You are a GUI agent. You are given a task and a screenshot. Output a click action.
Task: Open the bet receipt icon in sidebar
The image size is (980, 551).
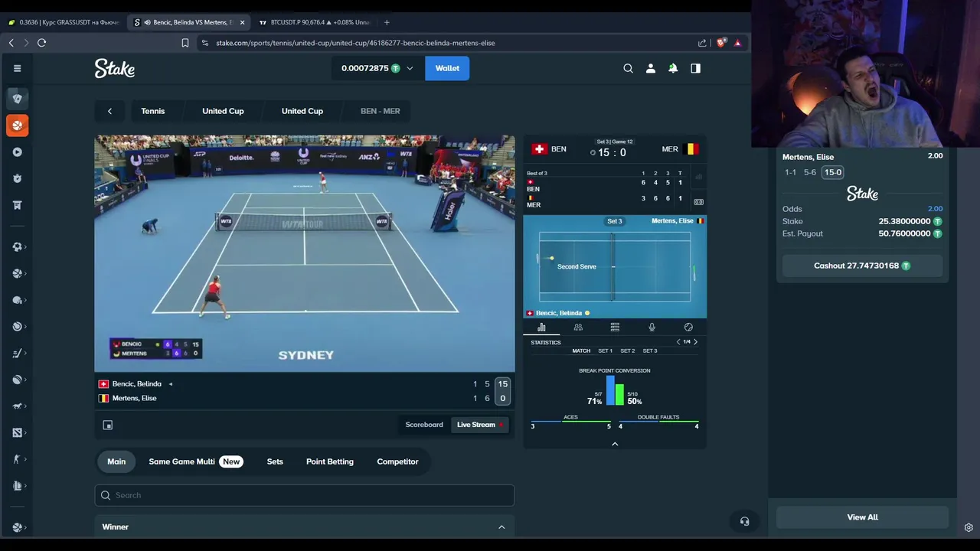(17, 205)
